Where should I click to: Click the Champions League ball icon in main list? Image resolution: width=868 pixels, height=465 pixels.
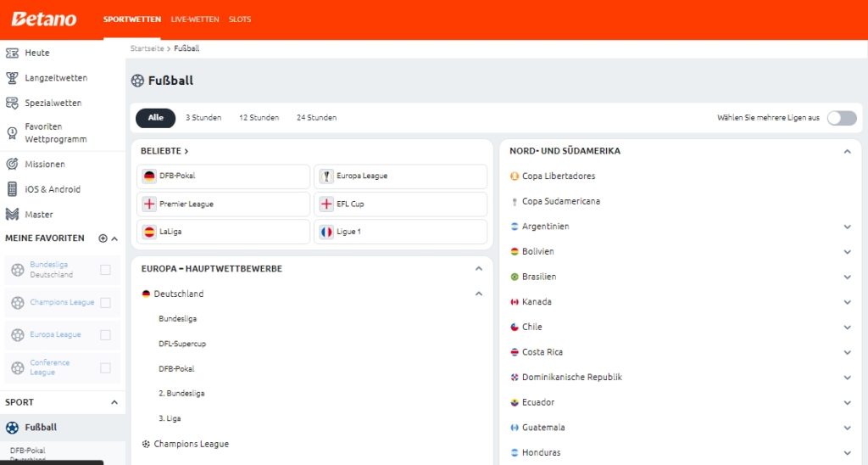click(x=146, y=444)
